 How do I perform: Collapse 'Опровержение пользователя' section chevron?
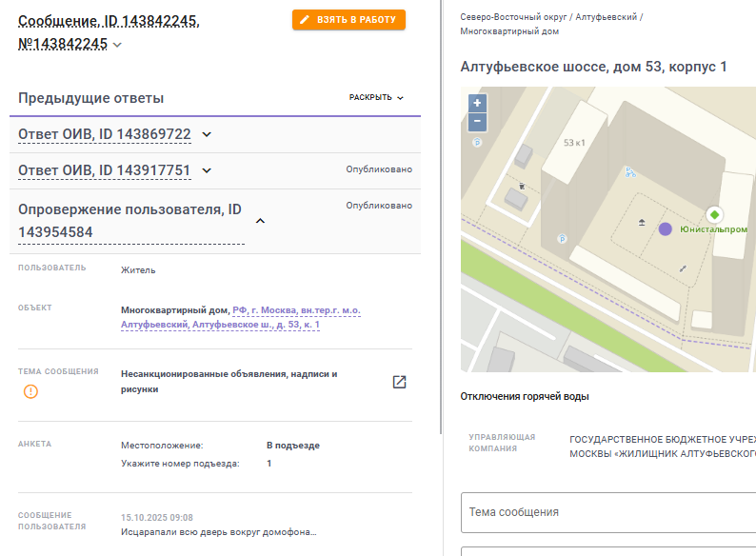coord(260,221)
